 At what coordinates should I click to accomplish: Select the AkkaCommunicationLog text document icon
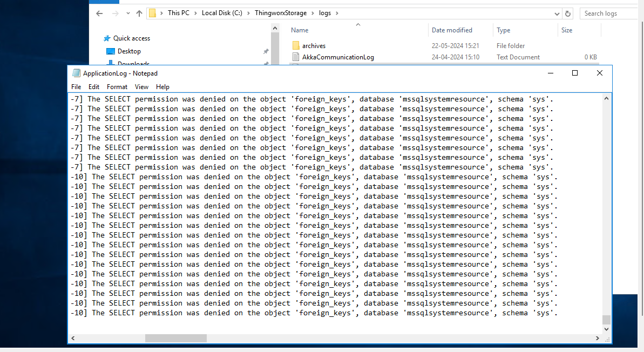click(x=295, y=57)
